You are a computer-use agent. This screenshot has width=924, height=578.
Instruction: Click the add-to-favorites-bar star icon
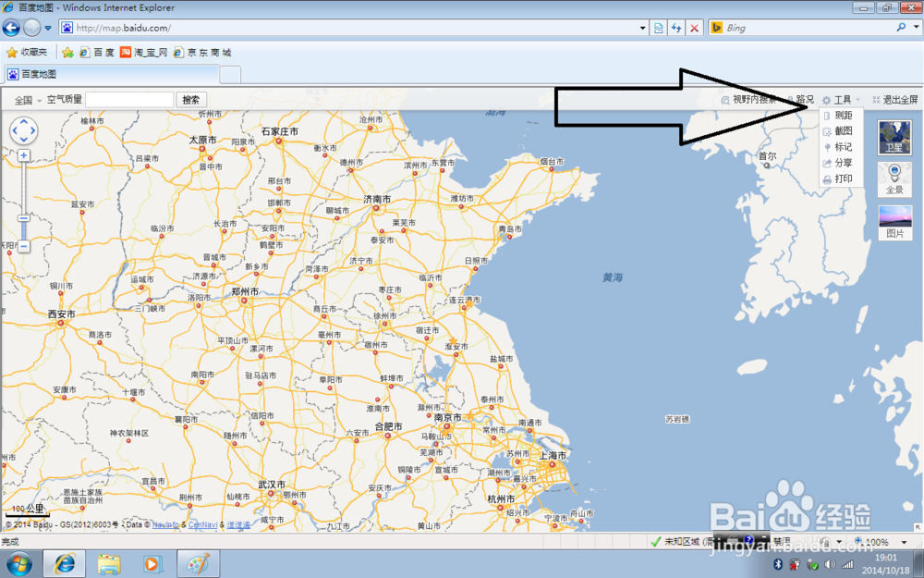pos(67,53)
